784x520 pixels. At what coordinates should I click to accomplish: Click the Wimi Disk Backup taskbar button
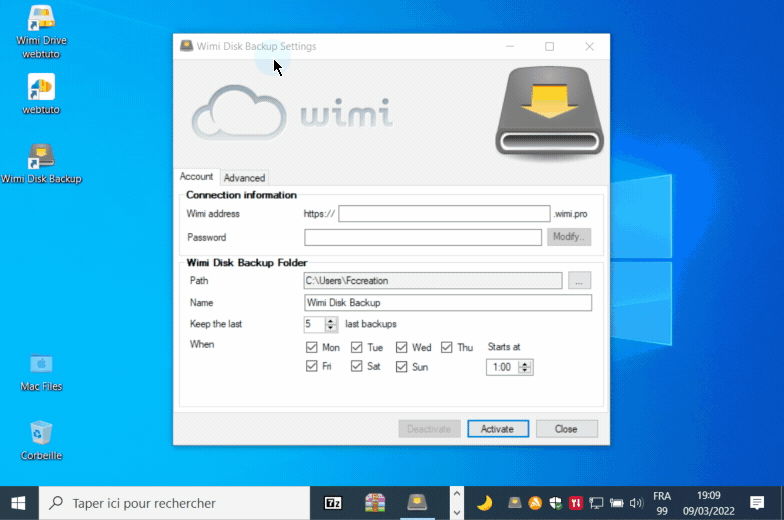point(417,503)
